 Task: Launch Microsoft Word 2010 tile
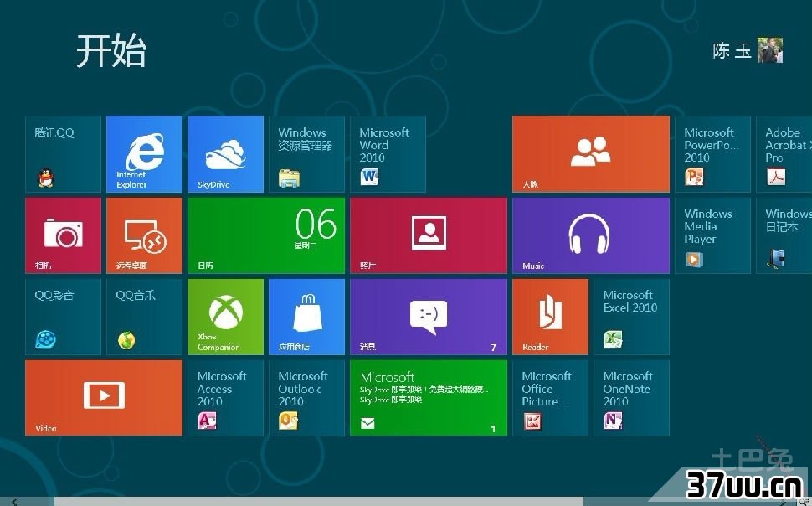point(388,154)
